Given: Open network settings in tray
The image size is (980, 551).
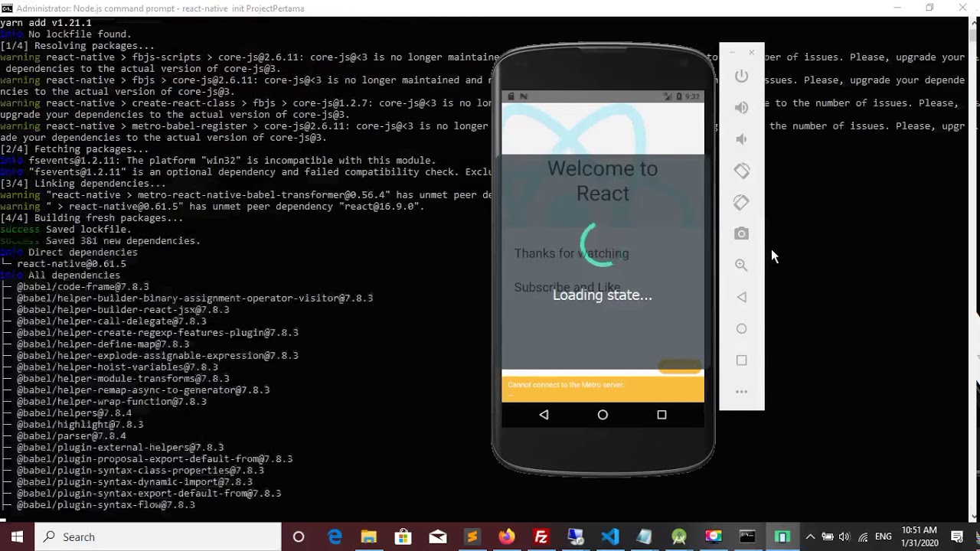Looking at the screenshot, I should pyautogui.click(x=863, y=536).
